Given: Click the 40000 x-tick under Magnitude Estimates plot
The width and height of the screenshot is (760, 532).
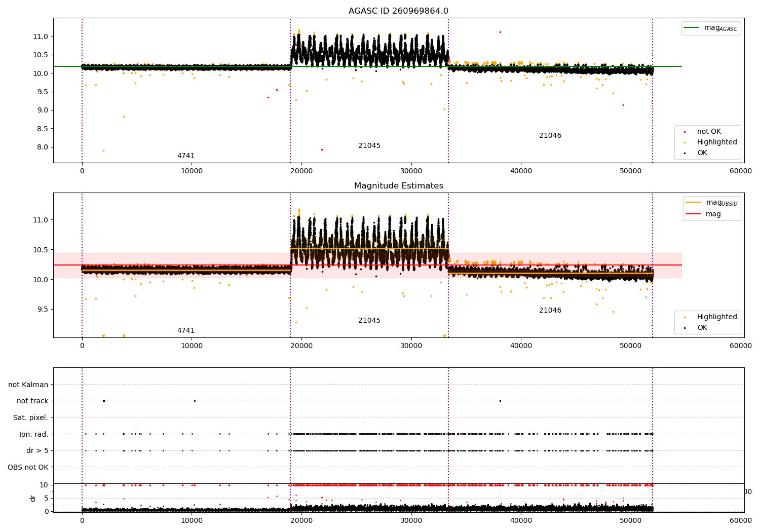Looking at the screenshot, I should coord(521,346).
